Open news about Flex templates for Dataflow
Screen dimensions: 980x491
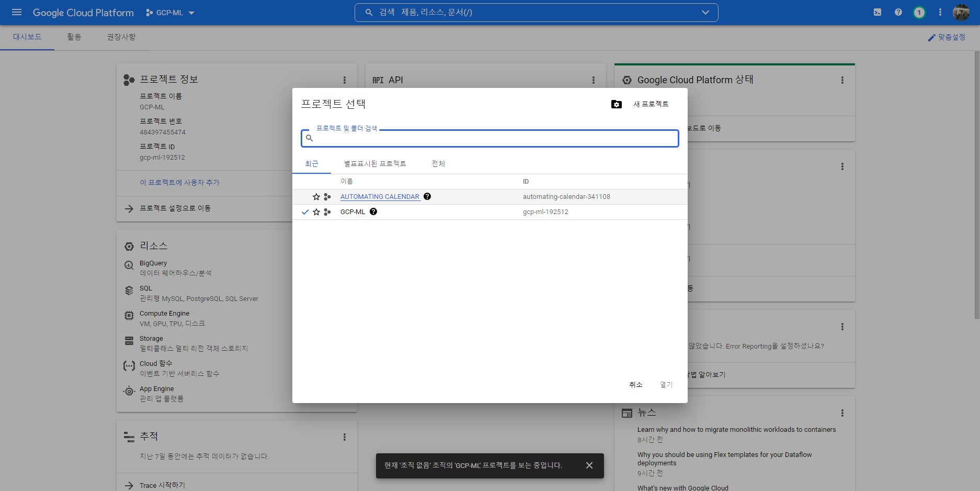coord(724,459)
